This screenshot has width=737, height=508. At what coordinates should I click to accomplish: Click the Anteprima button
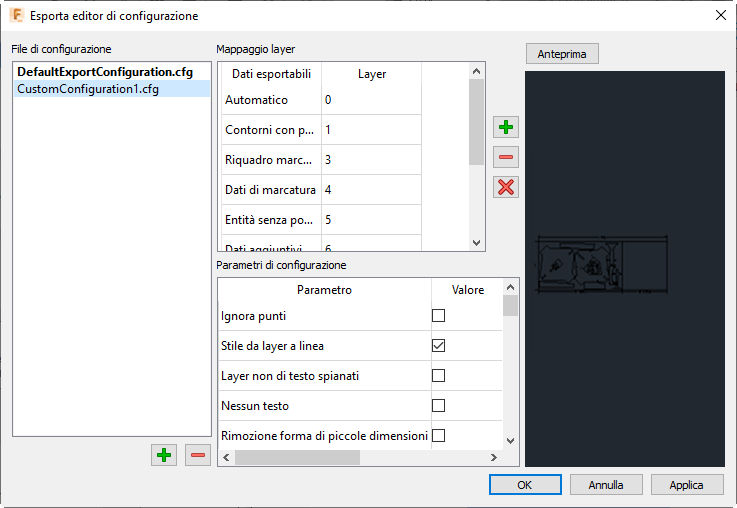click(x=562, y=54)
